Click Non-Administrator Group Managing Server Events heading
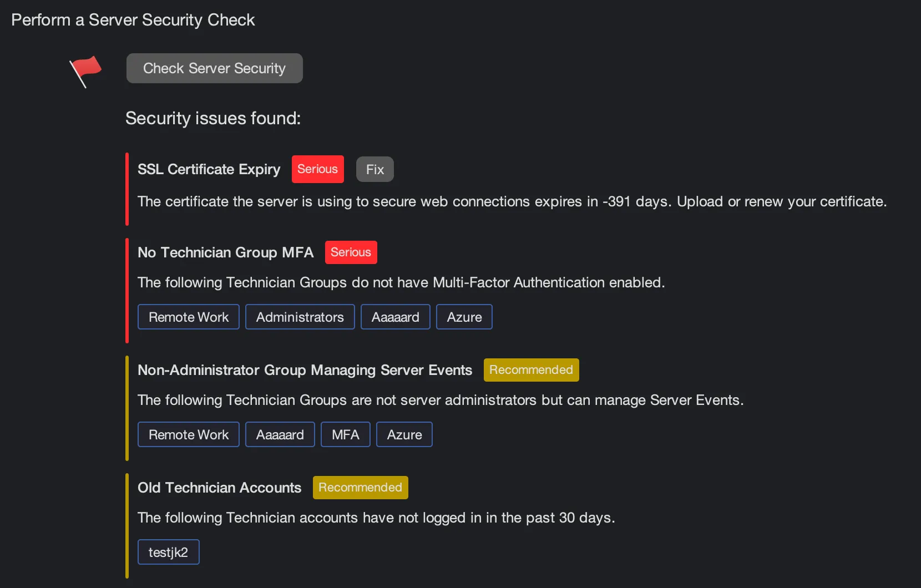921x588 pixels. [x=305, y=370]
